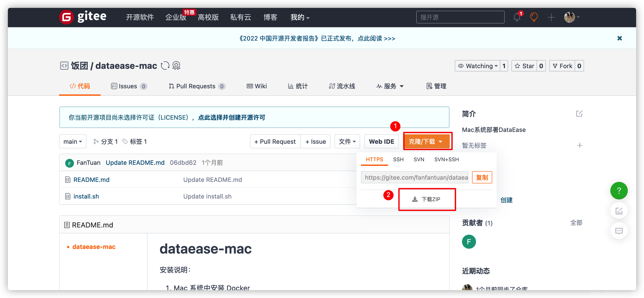644x298 pixels.
Task: Click 下载ZIP to download repository
Action: pyautogui.click(x=427, y=199)
